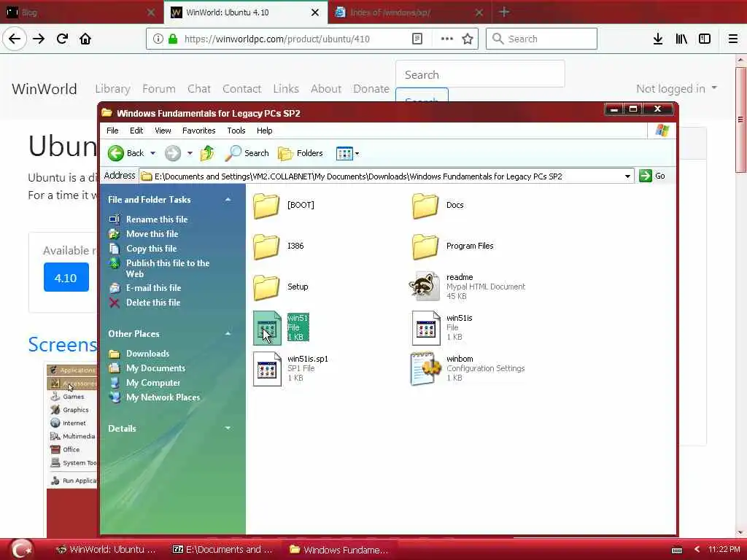Collapse the File and Folder Tasks section
This screenshot has height=560, width=747.
coord(228,200)
